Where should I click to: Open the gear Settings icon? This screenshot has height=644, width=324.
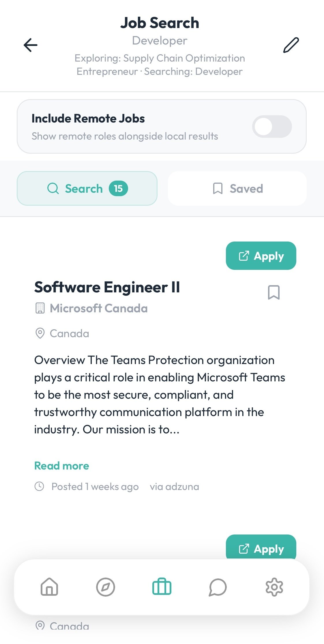click(x=274, y=587)
